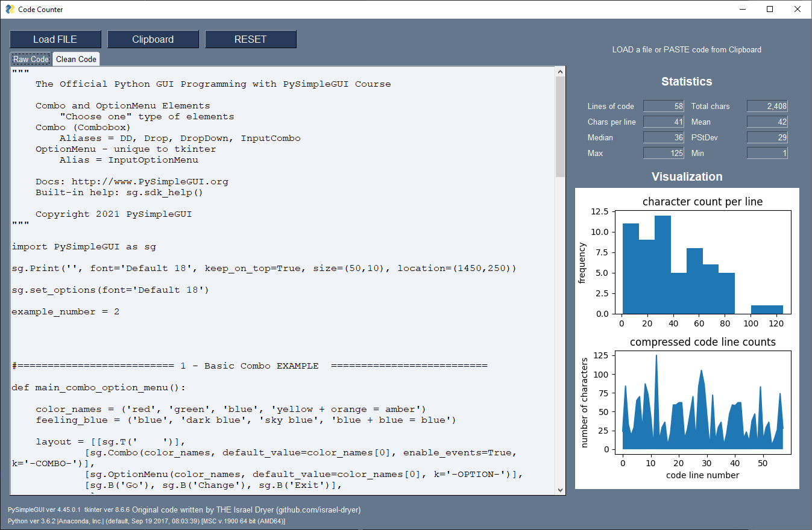
Task: Click the RESET button
Action: (250, 39)
